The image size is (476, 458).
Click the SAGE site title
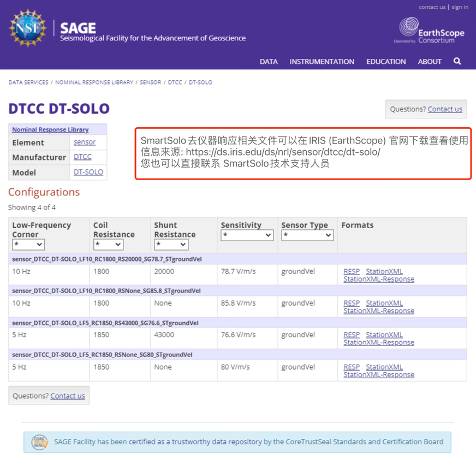coord(78,28)
